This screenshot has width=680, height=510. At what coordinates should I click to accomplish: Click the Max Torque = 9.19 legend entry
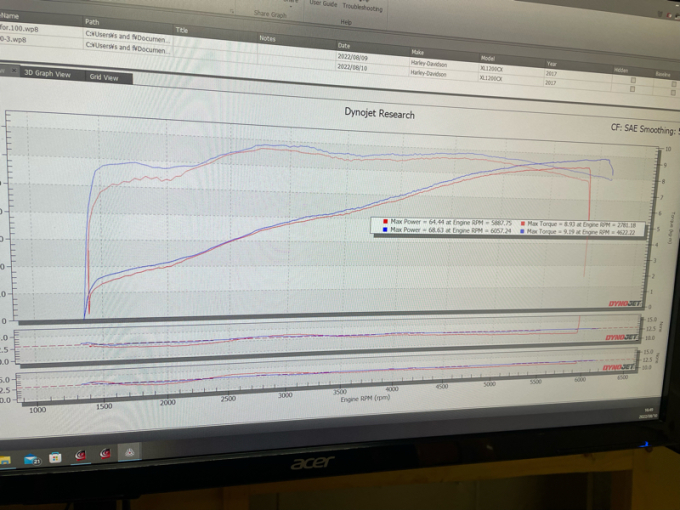581,232
